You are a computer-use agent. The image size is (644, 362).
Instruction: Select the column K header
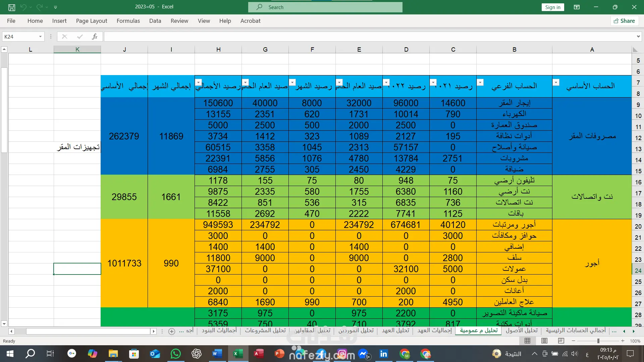(77, 50)
